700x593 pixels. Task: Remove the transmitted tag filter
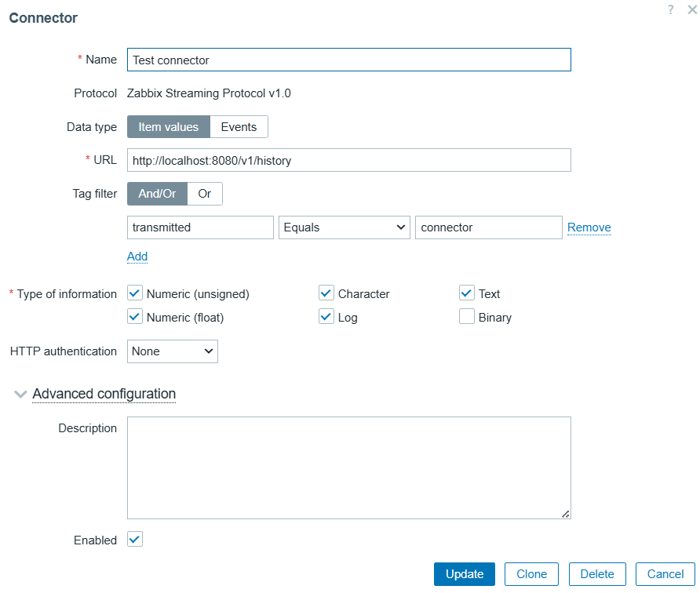pyautogui.click(x=589, y=227)
